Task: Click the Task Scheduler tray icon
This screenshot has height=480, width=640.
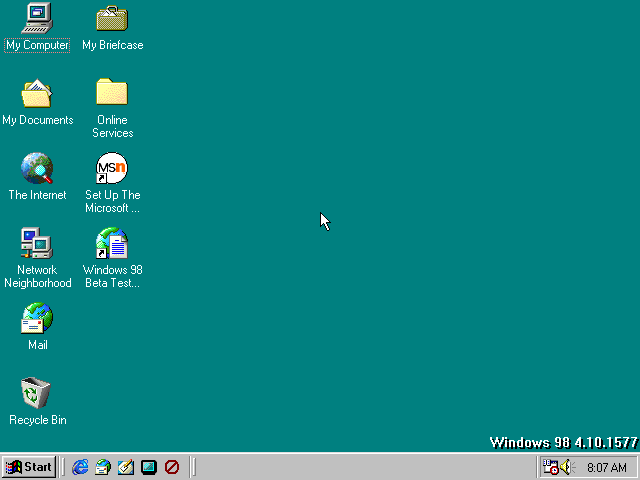Action: [x=550, y=467]
